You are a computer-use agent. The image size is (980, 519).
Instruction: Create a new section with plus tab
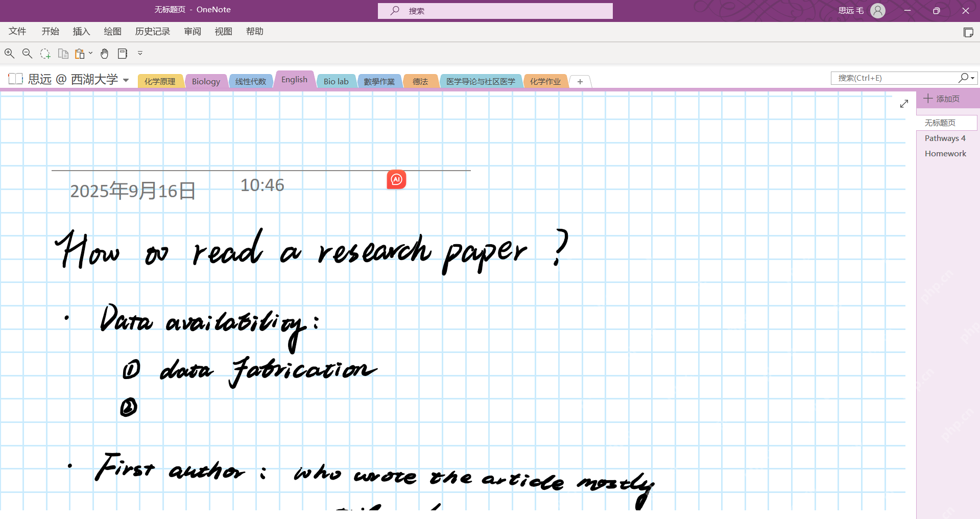[580, 81]
